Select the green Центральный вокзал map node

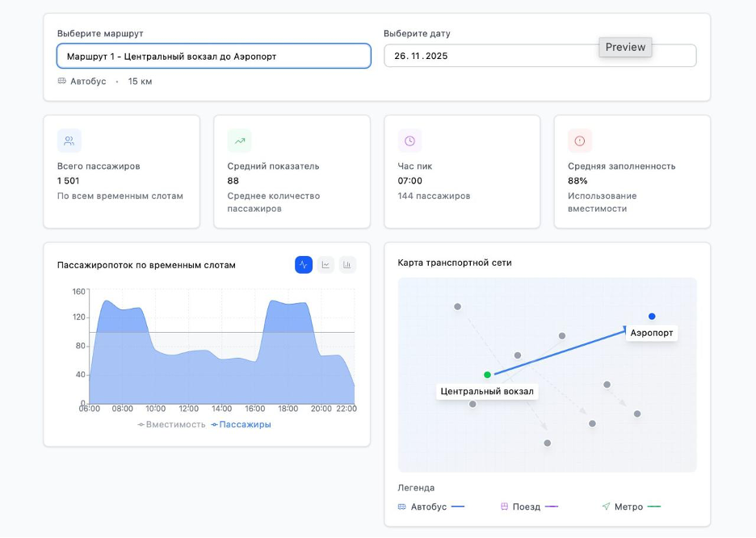pos(487,375)
